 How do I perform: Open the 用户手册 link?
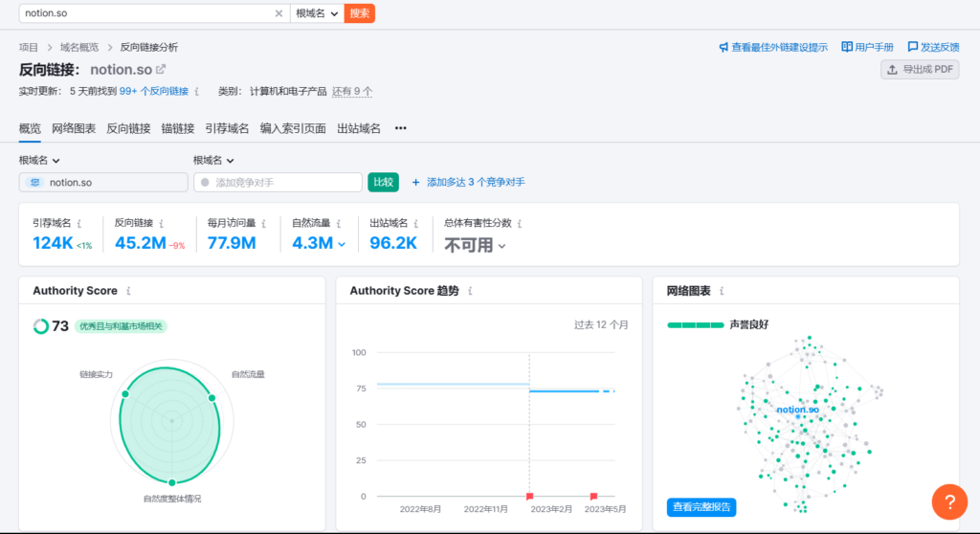(x=874, y=47)
